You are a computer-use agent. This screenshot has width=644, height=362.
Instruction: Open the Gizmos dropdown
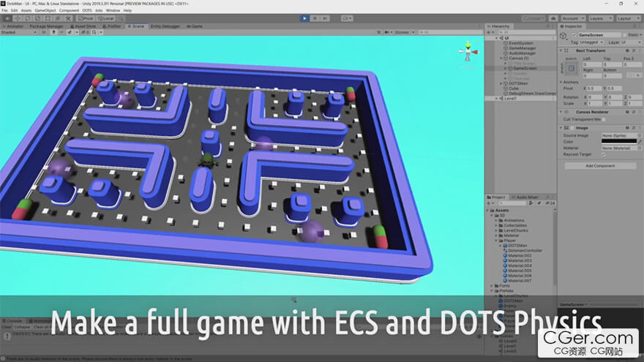pyautogui.click(x=404, y=32)
